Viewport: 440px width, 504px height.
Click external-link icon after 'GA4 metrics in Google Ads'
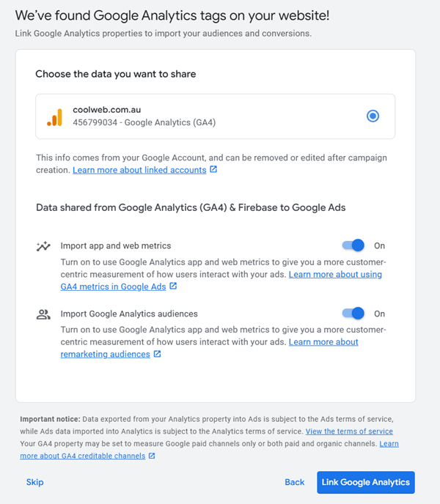click(173, 286)
